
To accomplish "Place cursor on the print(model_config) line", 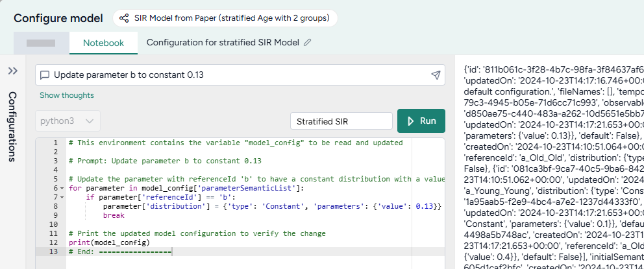I will click(x=109, y=242).
